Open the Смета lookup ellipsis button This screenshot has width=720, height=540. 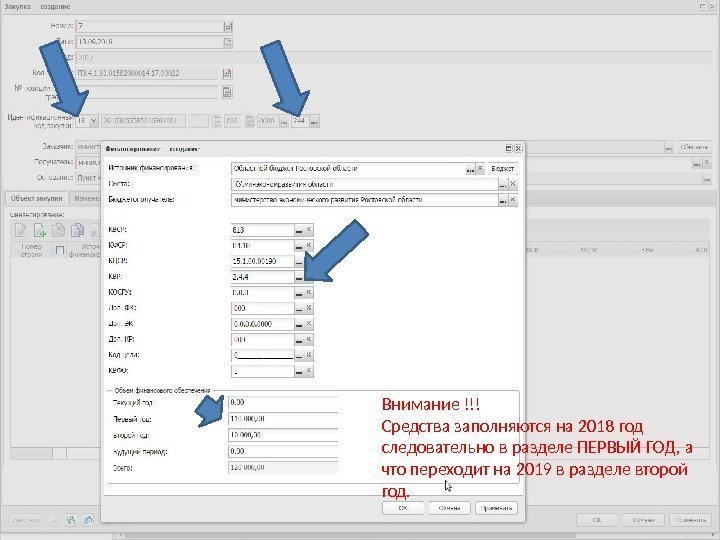click(503, 185)
